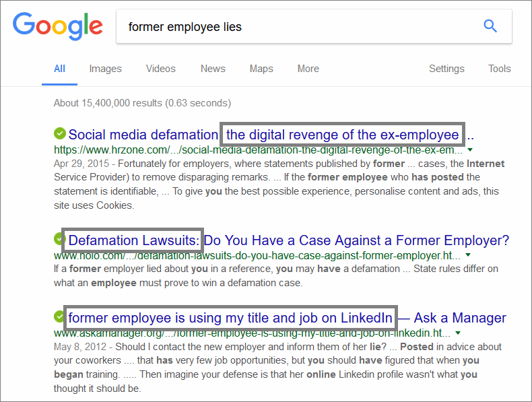Click green checkmark beside Defamation Lawsuits result
532x402 pixels.
pos(59,239)
